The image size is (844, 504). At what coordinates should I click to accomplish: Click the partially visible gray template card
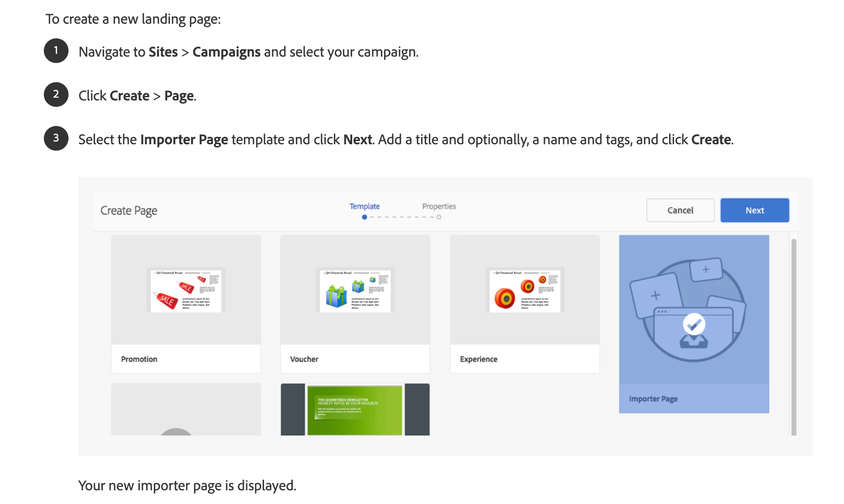[186, 409]
